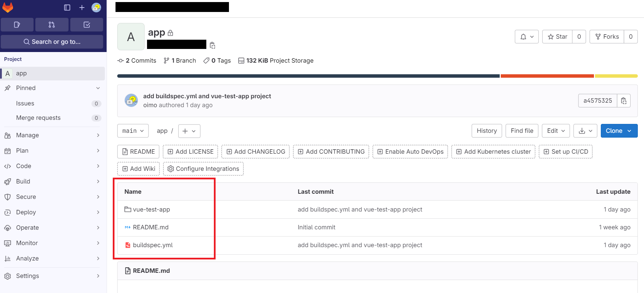Open the Initial commit link

coord(316,227)
